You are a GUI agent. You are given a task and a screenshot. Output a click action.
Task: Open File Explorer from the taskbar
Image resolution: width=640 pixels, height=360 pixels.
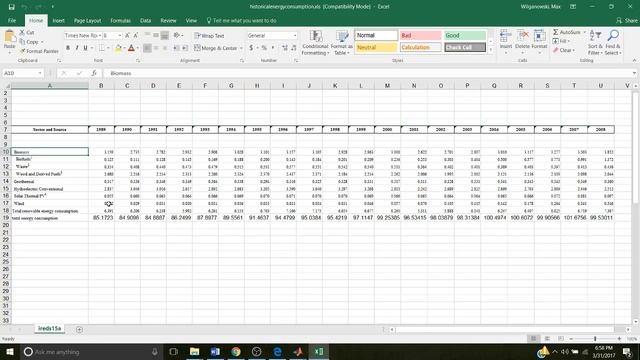point(194,351)
